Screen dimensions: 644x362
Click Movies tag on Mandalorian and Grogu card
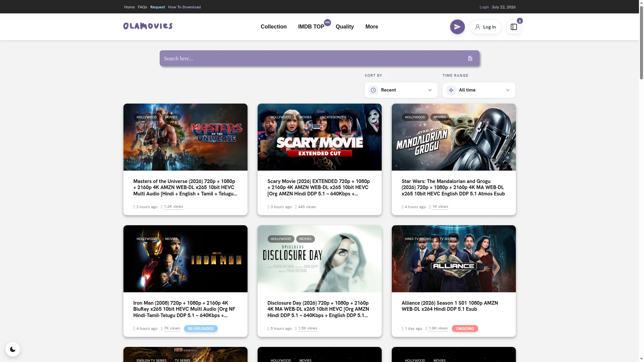tap(439, 117)
